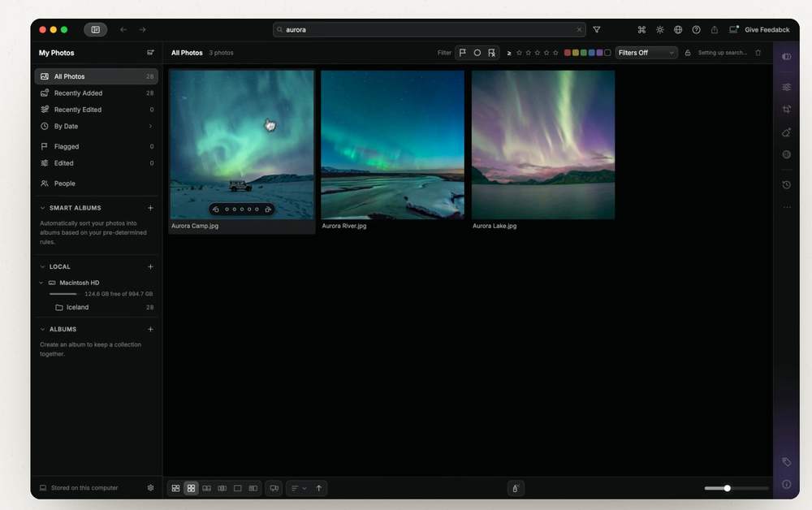Image resolution: width=812 pixels, height=510 pixels.
Task: Toggle the sidebar panel button
Action: 95,30
